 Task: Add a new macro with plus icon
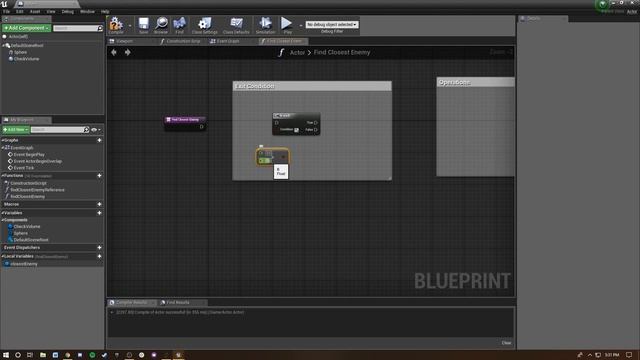99,204
